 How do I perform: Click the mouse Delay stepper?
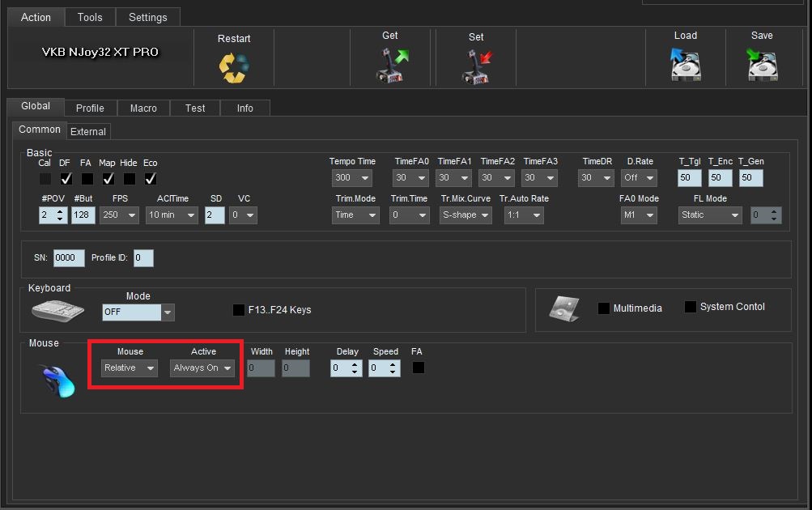coord(346,368)
